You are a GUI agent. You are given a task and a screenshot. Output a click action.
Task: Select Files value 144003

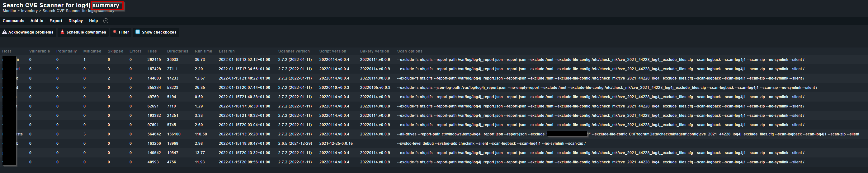click(154, 78)
